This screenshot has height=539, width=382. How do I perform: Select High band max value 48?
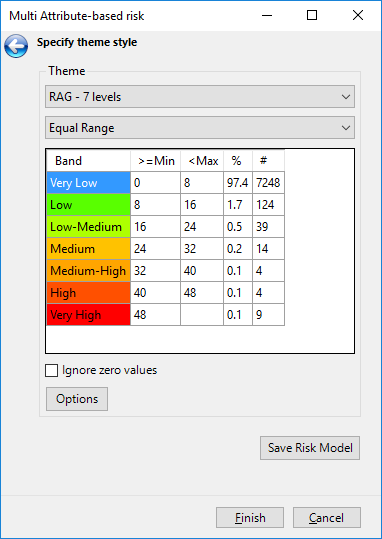[202, 293]
